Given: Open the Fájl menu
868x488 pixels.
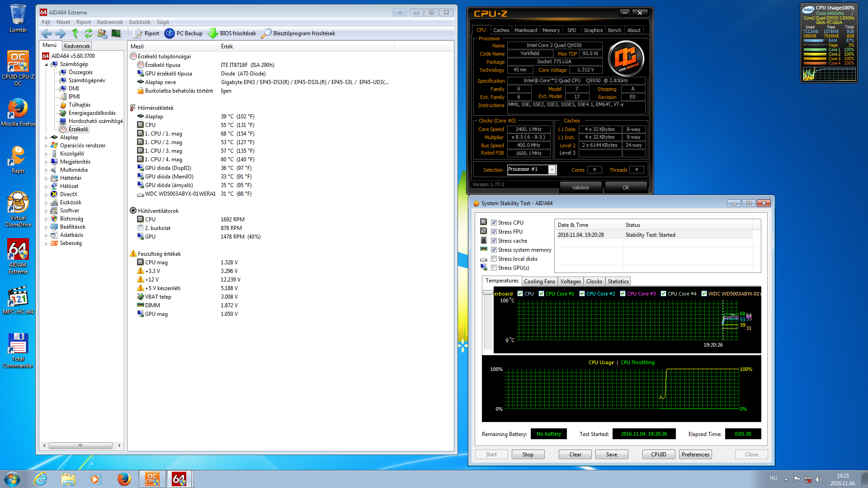Looking at the screenshot, I should pyautogui.click(x=46, y=22).
